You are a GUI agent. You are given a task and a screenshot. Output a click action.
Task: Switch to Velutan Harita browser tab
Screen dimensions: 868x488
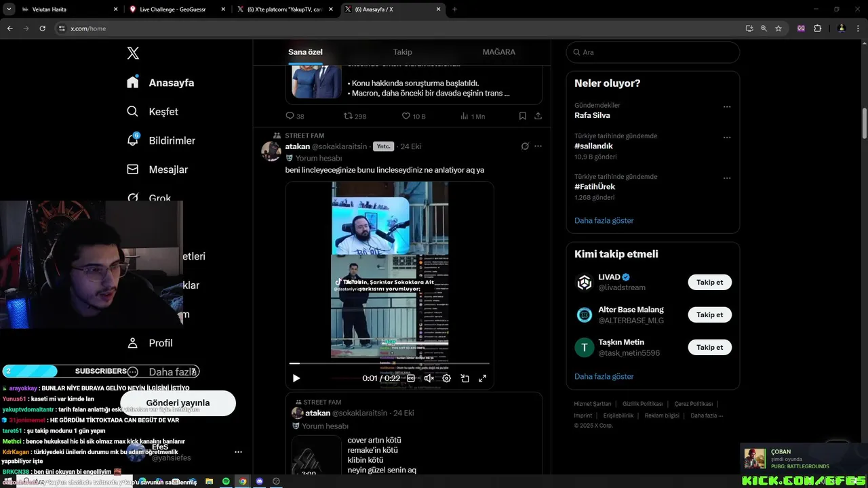coord(70,9)
